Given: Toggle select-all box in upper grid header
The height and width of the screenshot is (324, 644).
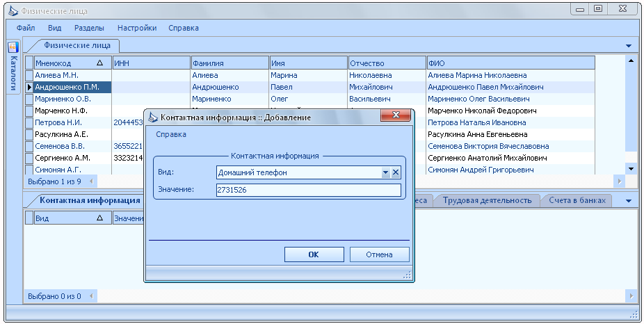Looking at the screenshot, I should click(x=29, y=63).
